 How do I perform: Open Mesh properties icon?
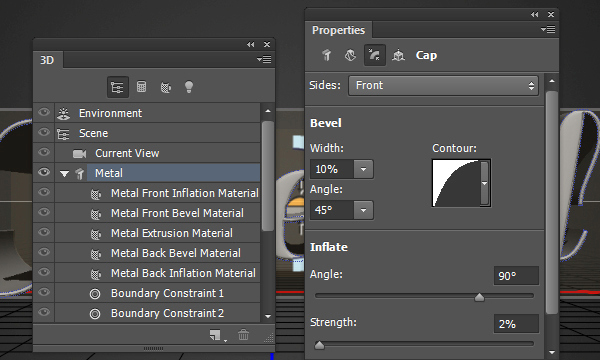[326, 55]
